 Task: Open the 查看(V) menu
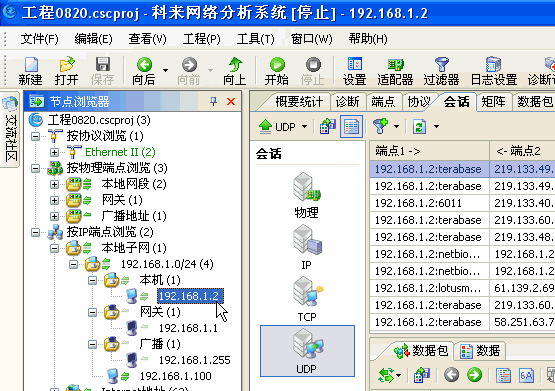coord(147,39)
